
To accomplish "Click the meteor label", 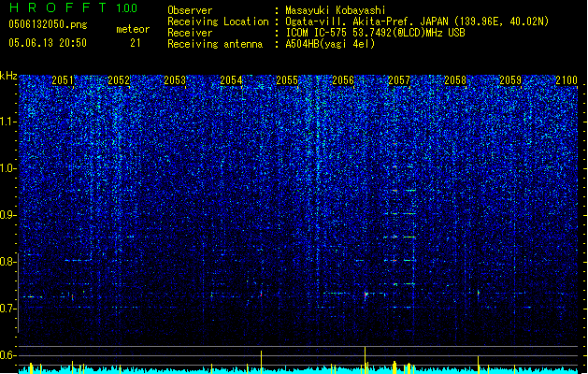I will [x=133, y=29].
